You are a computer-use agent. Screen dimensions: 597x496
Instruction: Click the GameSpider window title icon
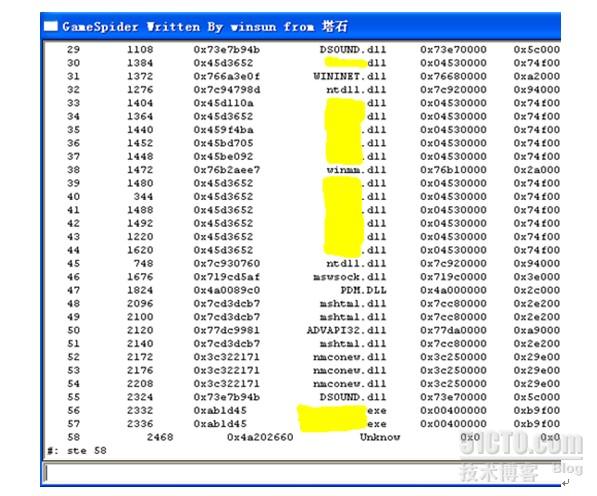51,26
